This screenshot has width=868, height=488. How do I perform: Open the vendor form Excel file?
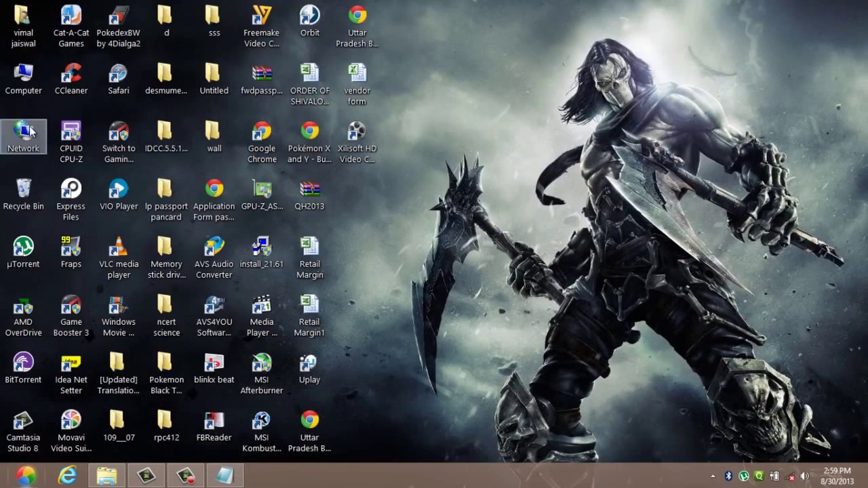tap(357, 85)
